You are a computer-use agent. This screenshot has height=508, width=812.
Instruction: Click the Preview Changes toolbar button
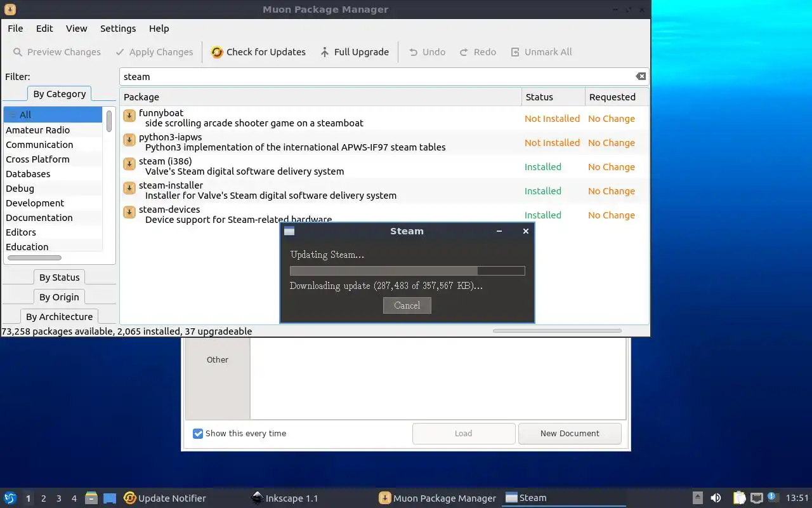pos(56,52)
